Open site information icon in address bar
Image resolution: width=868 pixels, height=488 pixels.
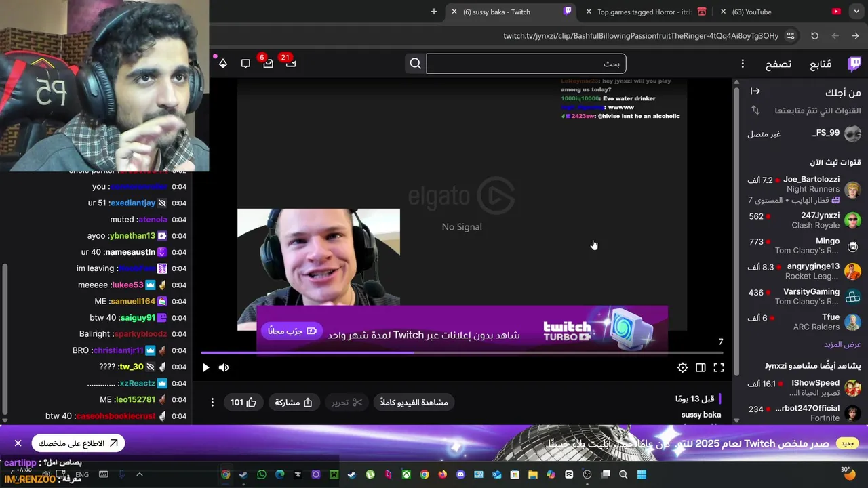pyautogui.click(x=791, y=36)
